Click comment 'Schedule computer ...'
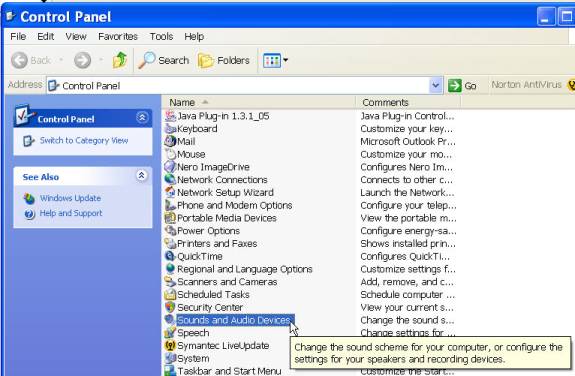The image size is (575, 376). pos(407,295)
